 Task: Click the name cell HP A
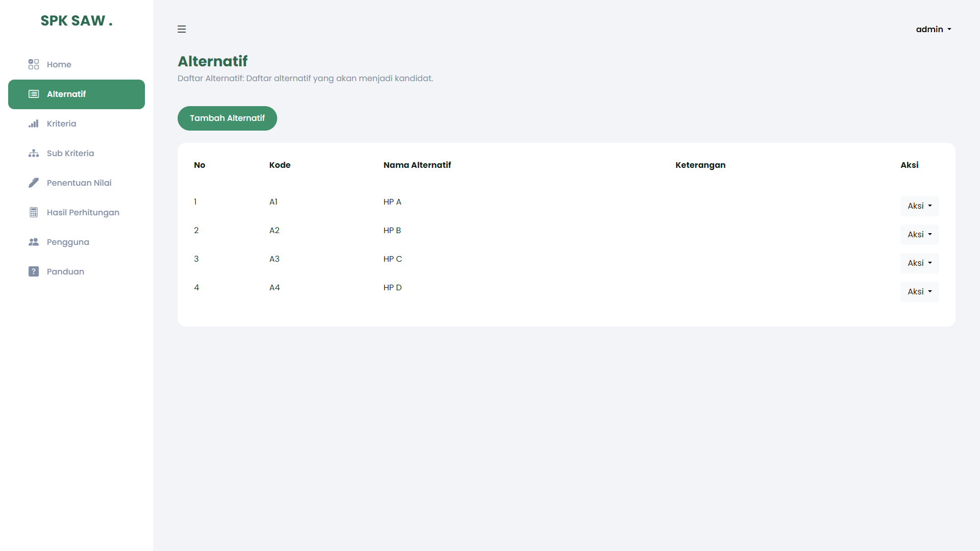tap(392, 202)
